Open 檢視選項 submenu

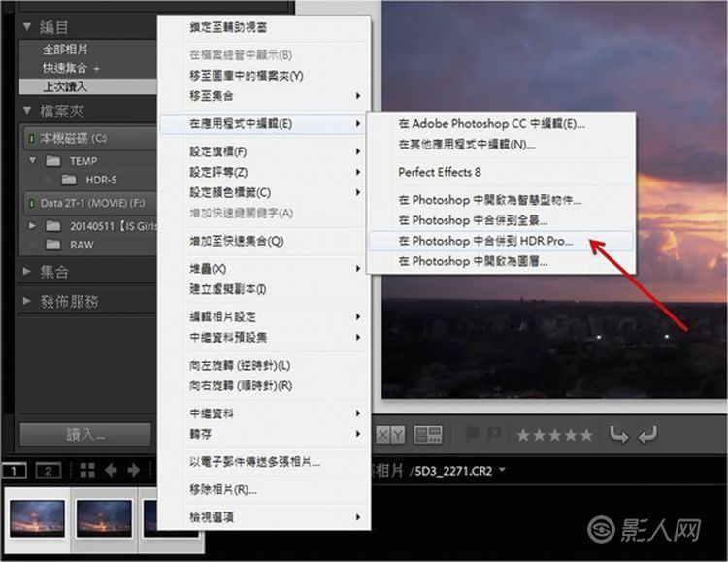click(264, 518)
